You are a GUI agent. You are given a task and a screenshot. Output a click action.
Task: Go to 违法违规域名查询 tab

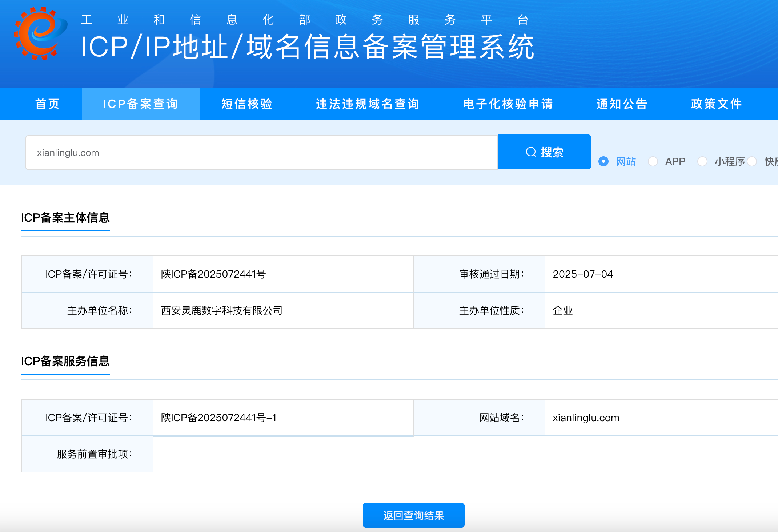point(368,104)
